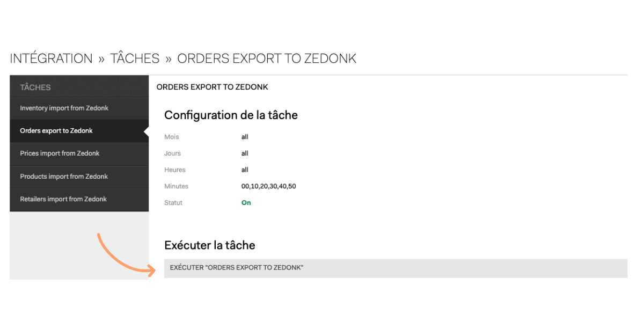This screenshot has width=644, height=322.
Task: Click ORDERS EXPORT TO ZEDONK breadcrumb item
Action: [267, 58]
